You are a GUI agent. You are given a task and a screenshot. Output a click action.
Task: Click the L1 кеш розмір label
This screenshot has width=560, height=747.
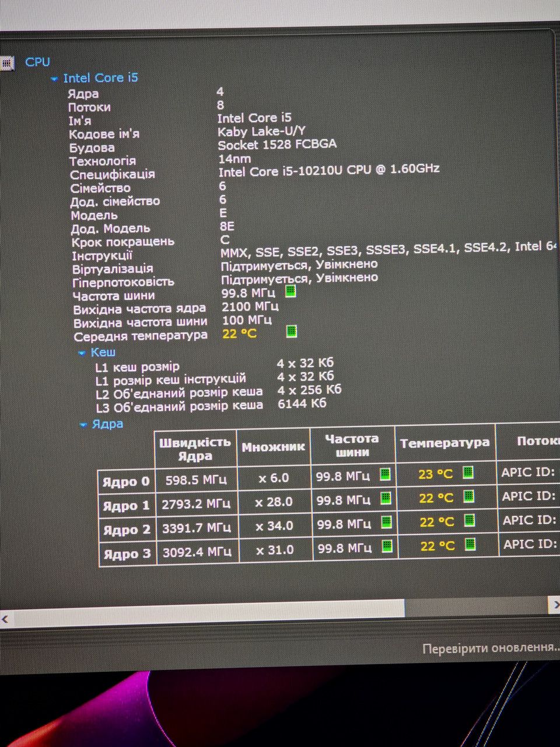(137, 368)
